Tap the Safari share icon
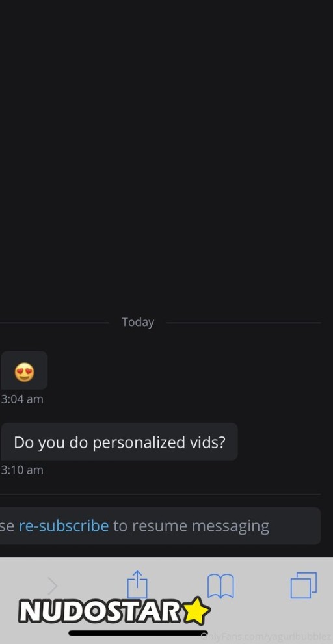333x644 pixels. coord(137,584)
